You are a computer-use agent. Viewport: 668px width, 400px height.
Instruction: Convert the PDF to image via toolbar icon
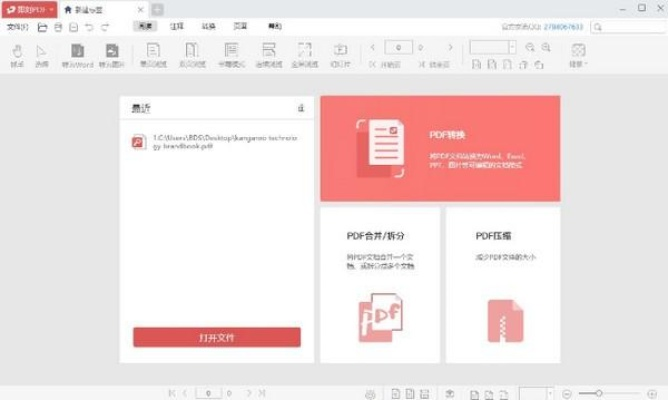click(112, 55)
